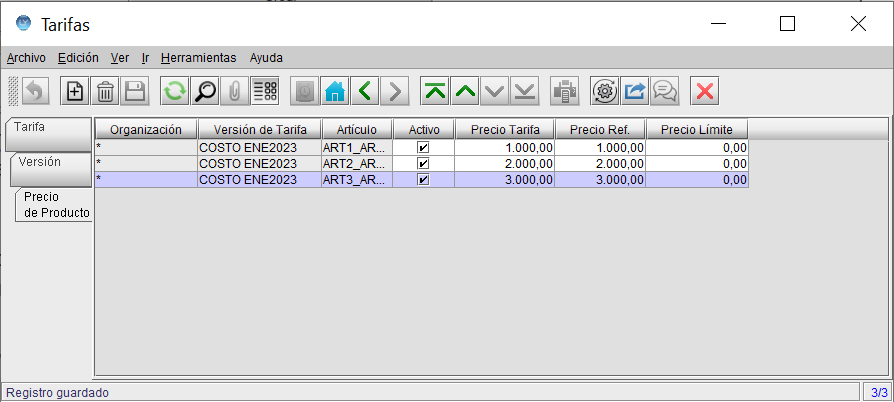Click COSTO ENE2023 in ART2 row
Image resolution: width=894 pixels, height=402 pixels.
(259, 164)
